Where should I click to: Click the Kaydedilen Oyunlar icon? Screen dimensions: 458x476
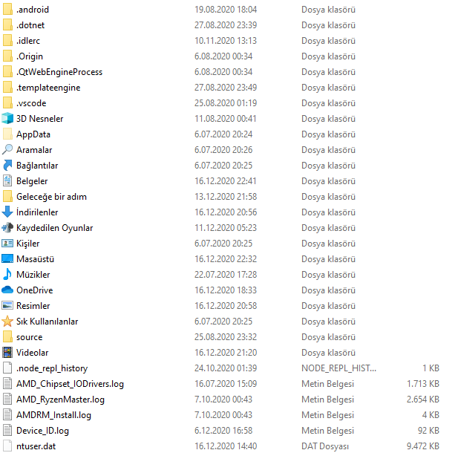click(x=7, y=228)
